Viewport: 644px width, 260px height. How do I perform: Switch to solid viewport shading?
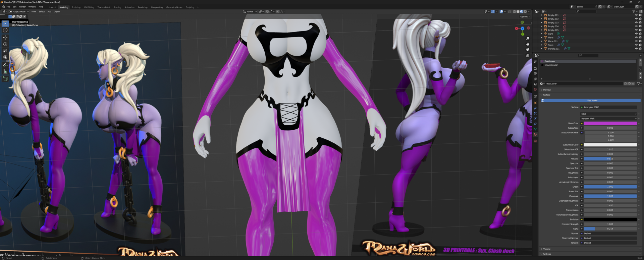click(x=518, y=12)
